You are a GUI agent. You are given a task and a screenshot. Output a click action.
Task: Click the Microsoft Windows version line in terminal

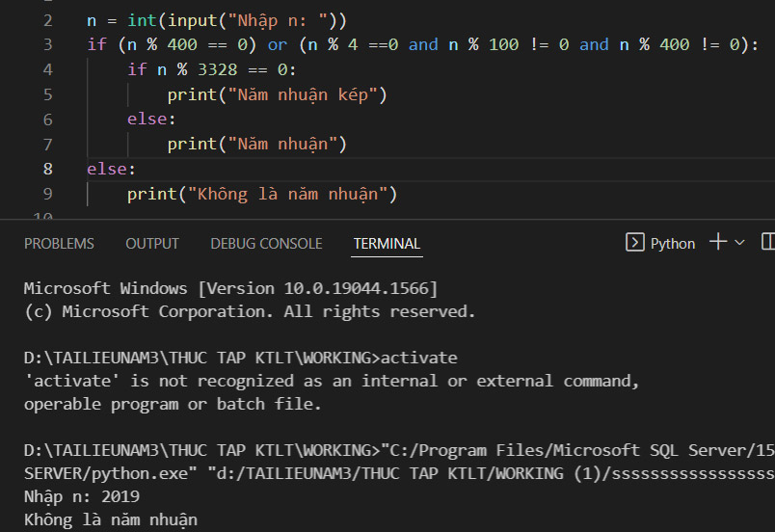230,288
